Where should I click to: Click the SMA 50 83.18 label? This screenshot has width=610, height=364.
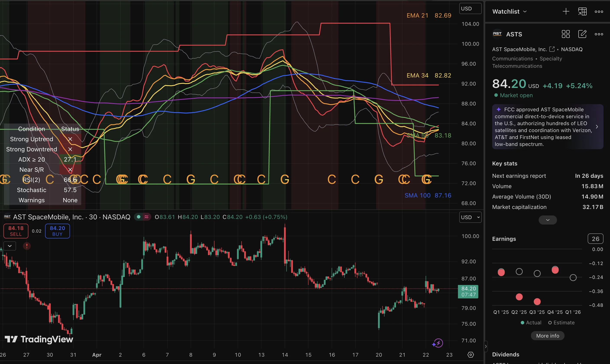point(429,135)
